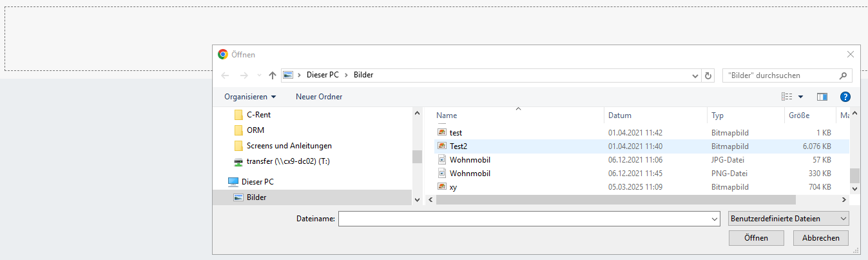Click the refresh button beside address bar

click(x=709, y=75)
